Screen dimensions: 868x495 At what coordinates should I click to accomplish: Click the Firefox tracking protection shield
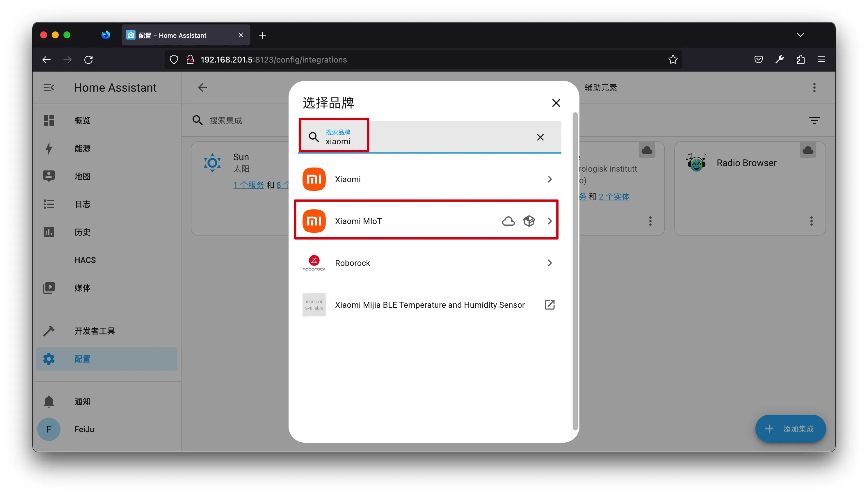click(x=174, y=60)
